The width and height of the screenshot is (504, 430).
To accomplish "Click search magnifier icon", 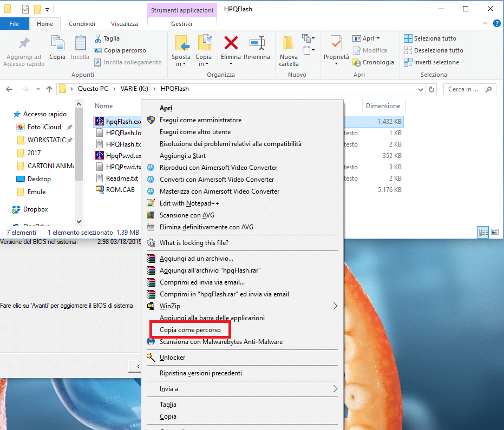I will tap(488, 89).
